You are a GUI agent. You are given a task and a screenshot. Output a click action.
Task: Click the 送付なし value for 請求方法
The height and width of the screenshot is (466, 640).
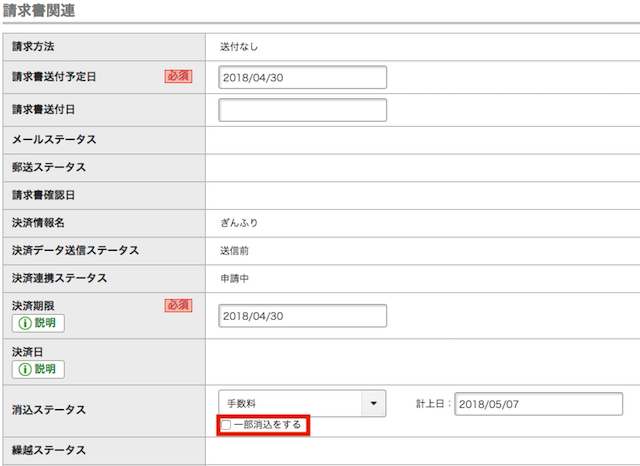(x=240, y=46)
